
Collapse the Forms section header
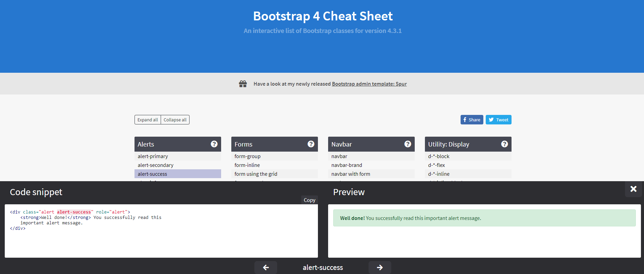pyautogui.click(x=274, y=144)
